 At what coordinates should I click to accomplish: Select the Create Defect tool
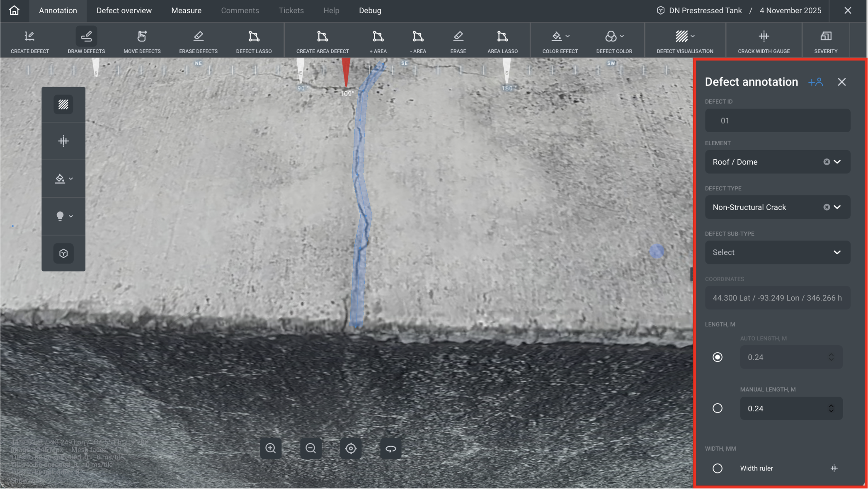click(x=29, y=41)
